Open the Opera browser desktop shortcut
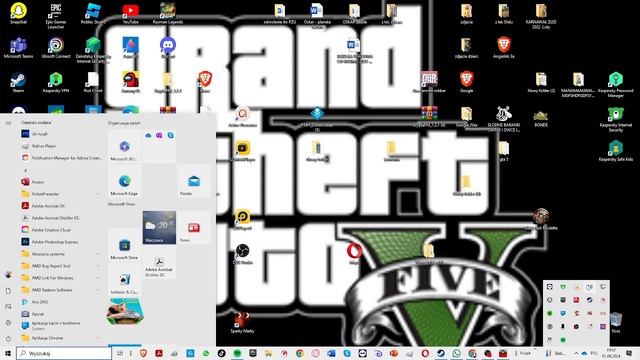 point(354,253)
